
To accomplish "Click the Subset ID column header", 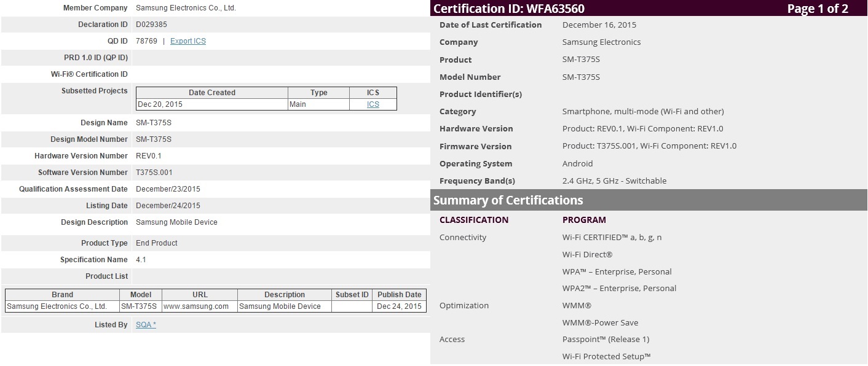I will (352, 295).
